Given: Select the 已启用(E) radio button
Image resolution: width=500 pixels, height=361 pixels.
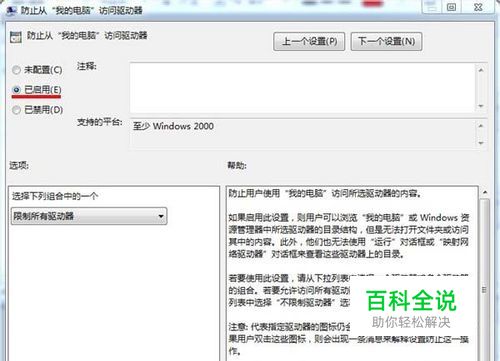Looking at the screenshot, I should pyautogui.click(x=16, y=90).
